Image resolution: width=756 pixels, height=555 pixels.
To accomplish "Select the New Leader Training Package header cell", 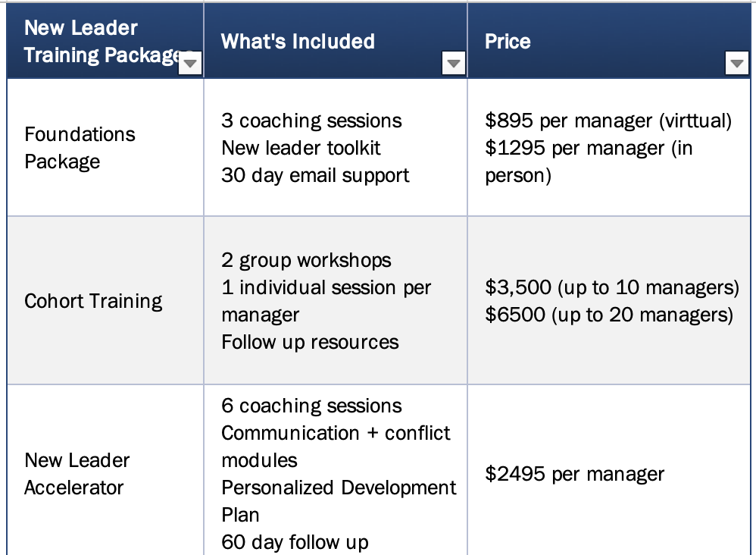I will coord(105,41).
